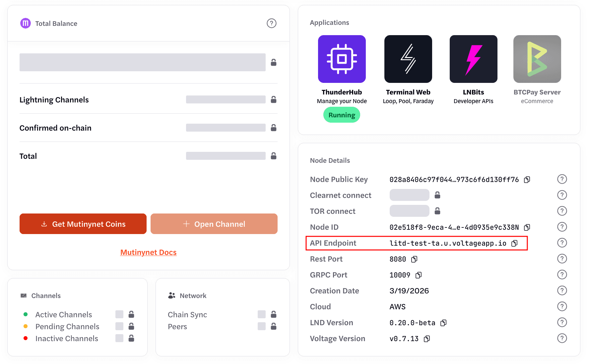
Task: Open the LNBits application icon
Action: [x=473, y=59]
